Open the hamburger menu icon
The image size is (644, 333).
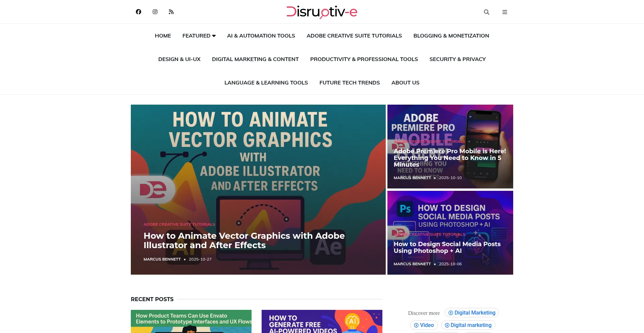(x=504, y=12)
